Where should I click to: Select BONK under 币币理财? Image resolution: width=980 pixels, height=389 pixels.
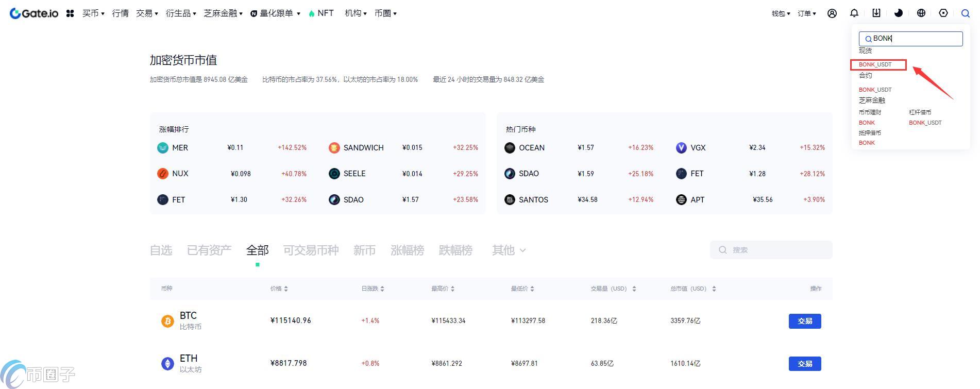point(867,123)
